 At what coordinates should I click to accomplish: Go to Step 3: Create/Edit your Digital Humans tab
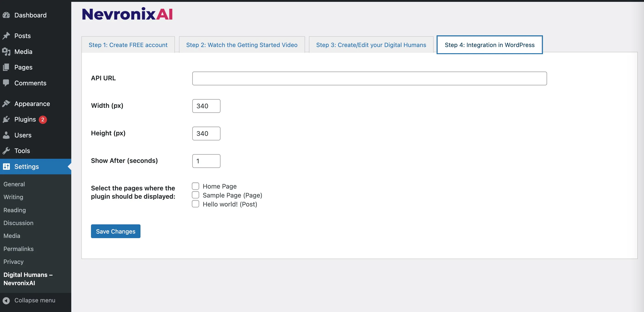tap(371, 45)
